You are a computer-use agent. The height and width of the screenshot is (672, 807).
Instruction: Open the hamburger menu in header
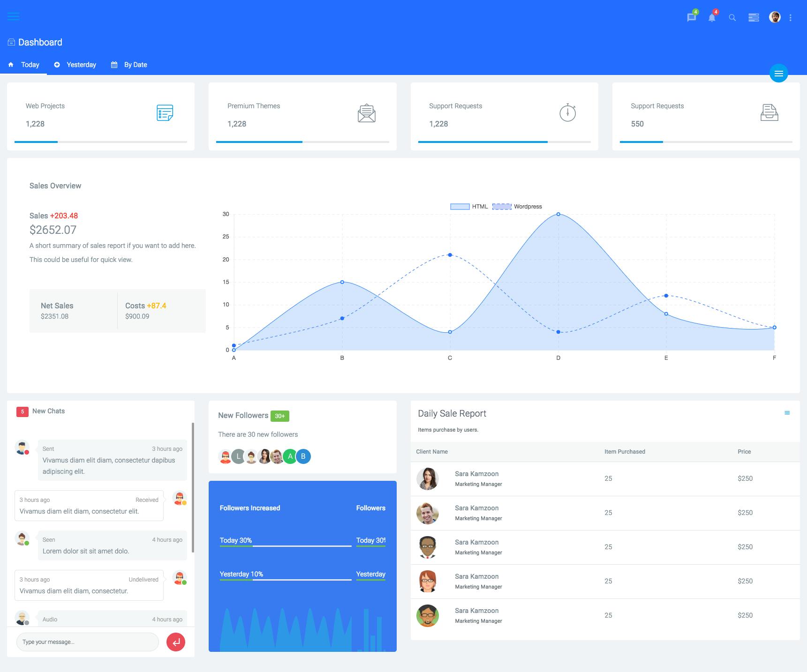click(x=14, y=17)
